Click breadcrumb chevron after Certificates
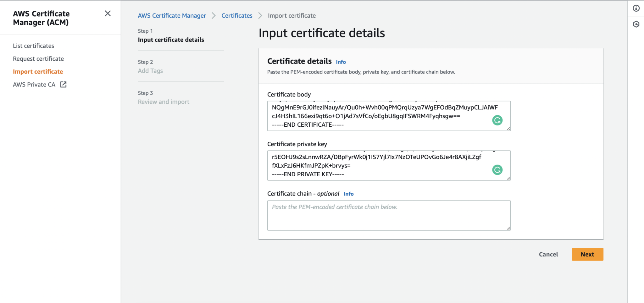Viewport: 644px width, 303px height. coord(260,15)
